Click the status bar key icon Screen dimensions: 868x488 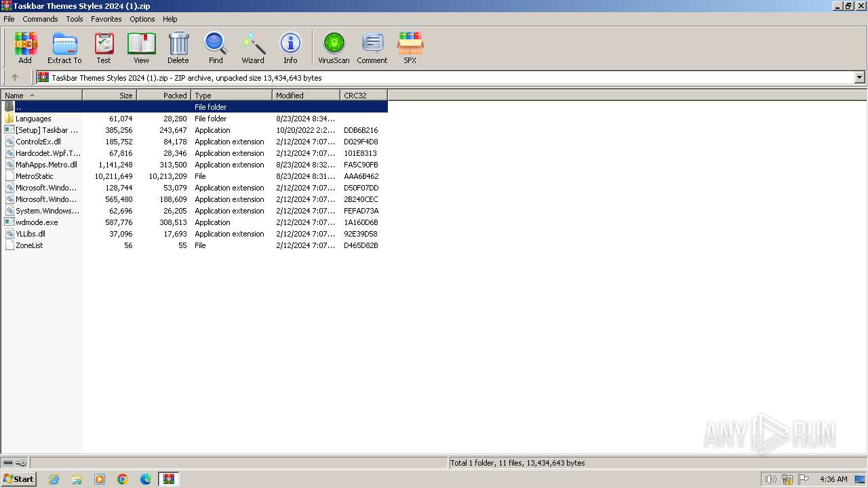tap(21, 463)
